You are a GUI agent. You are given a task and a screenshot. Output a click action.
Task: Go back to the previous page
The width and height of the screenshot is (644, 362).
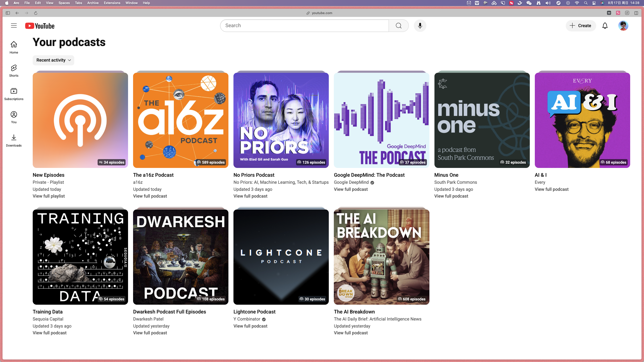coord(17,13)
